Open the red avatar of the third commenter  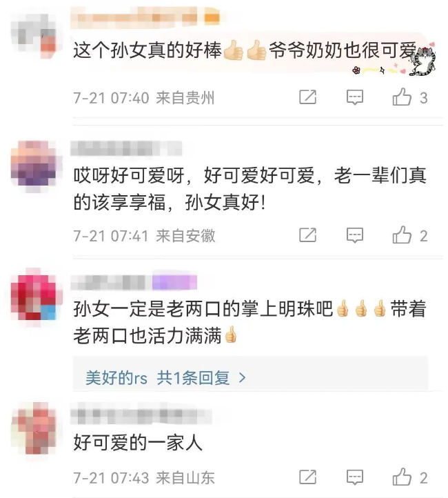34,297
